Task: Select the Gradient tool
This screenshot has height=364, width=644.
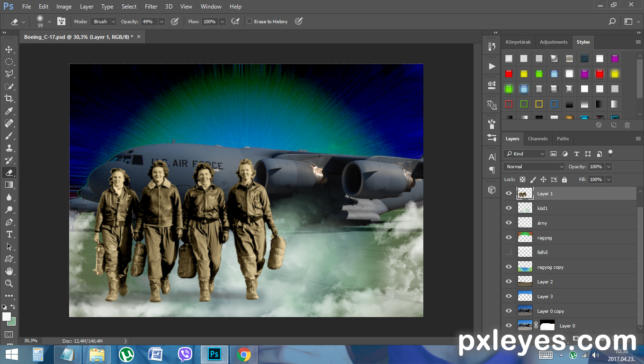Action: point(9,185)
